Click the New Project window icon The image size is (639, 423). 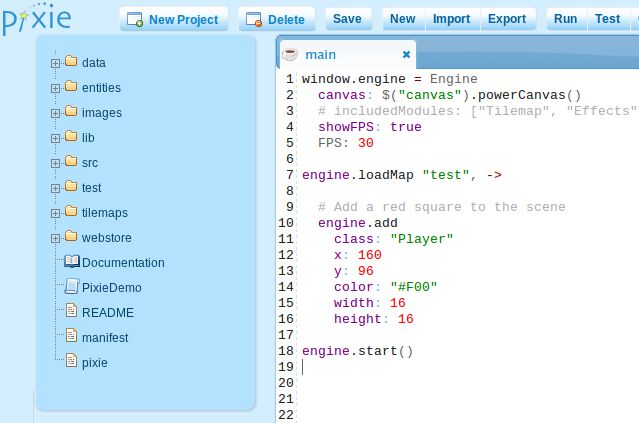135,19
